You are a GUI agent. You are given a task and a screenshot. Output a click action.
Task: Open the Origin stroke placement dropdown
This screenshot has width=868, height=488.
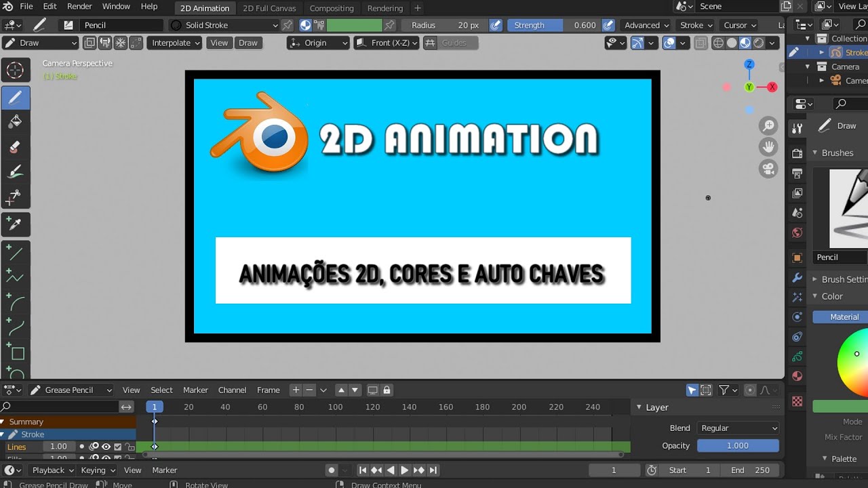tap(319, 43)
